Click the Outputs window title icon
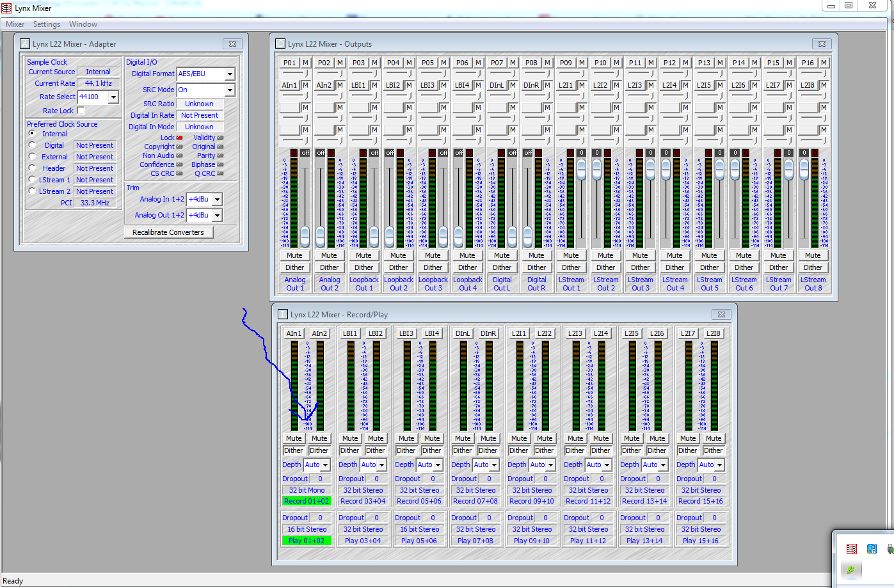 pos(280,44)
